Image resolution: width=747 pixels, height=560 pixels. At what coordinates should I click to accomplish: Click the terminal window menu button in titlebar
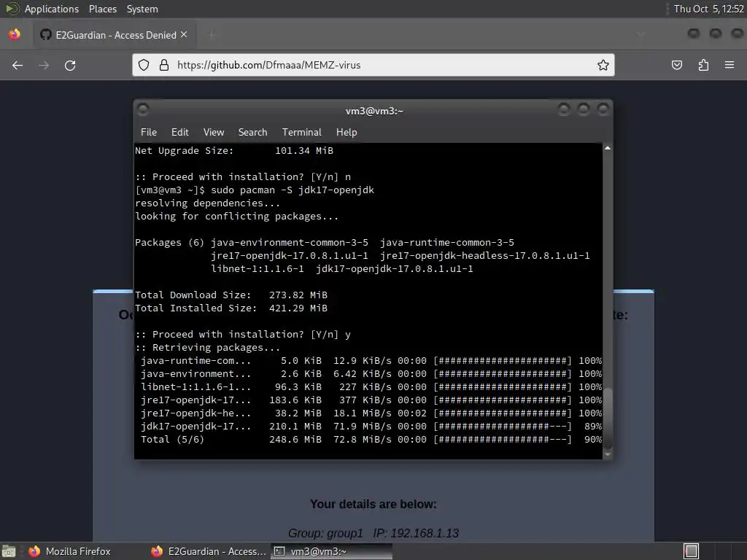click(x=143, y=109)
